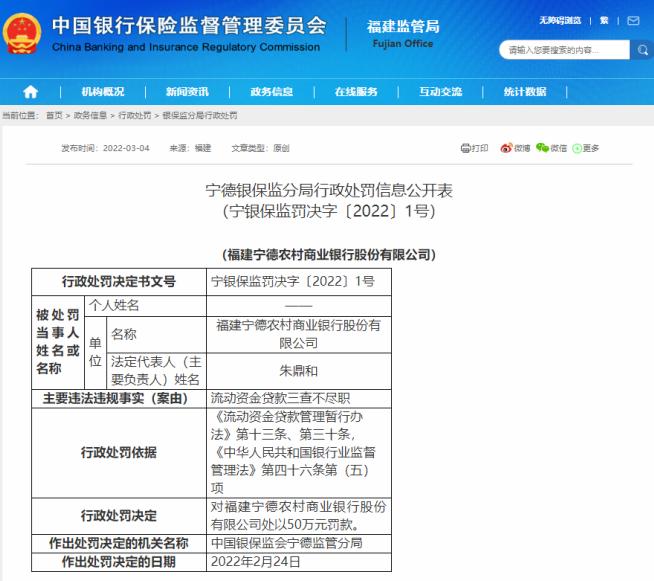Share via WeChat 微信 icon
The image size is (654, 581).
pos(551,148)
